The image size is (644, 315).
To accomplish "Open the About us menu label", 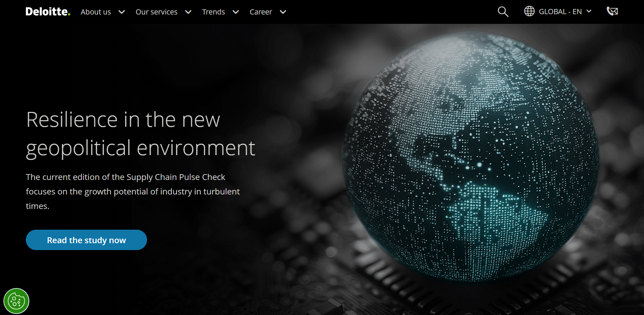I will click(x=96, y=12).
